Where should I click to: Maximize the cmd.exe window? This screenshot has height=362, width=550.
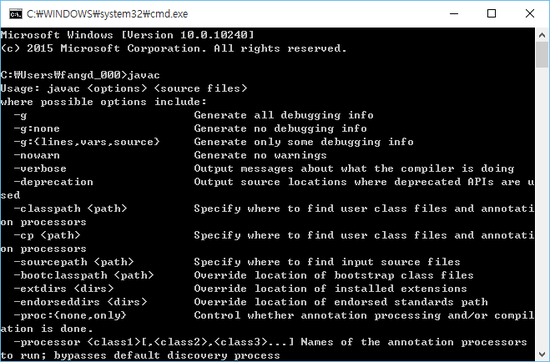click(x=491, y=14)
